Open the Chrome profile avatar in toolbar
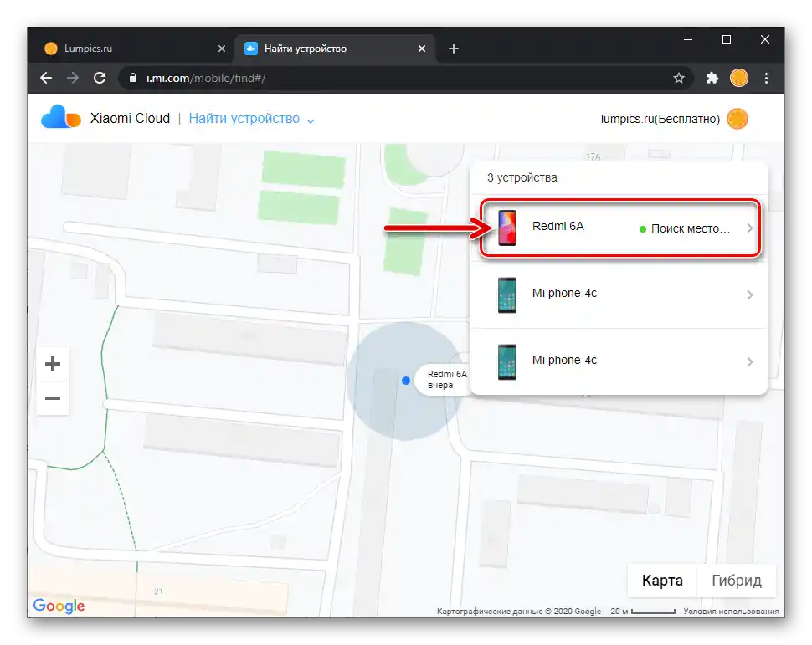This screenshot has height=645, width=812. [739, 78]
